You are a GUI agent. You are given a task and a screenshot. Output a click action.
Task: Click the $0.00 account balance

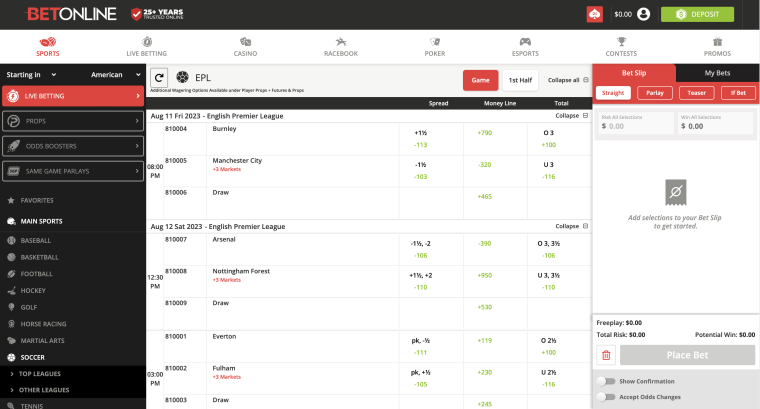[x=623, y=15]
